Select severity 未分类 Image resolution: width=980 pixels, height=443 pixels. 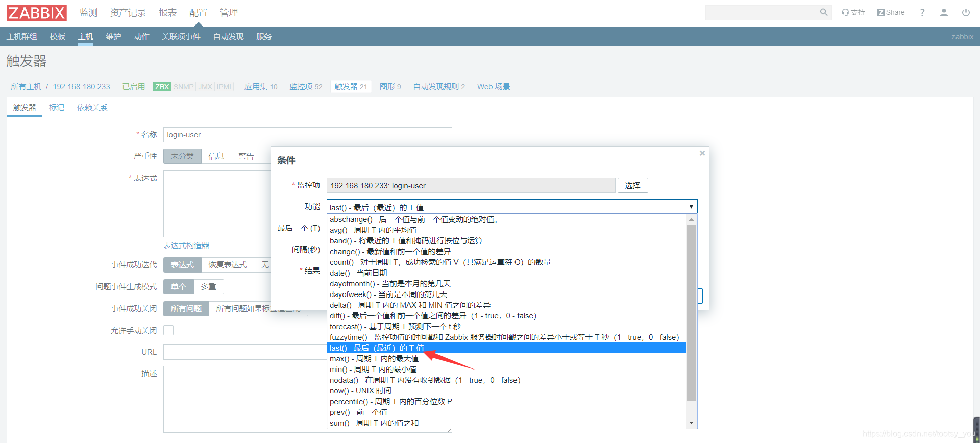(182, 156)
